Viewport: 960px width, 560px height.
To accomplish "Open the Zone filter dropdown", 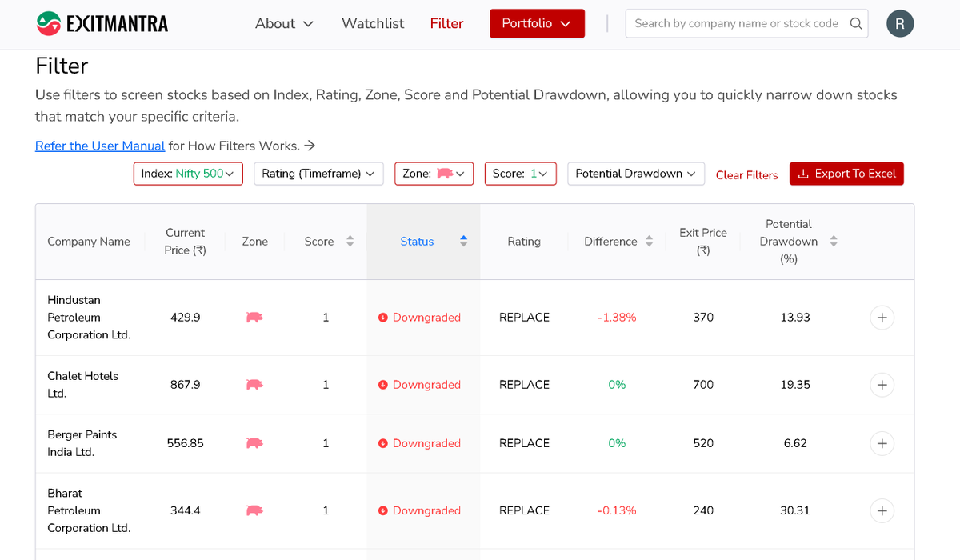I will point(434,174).
